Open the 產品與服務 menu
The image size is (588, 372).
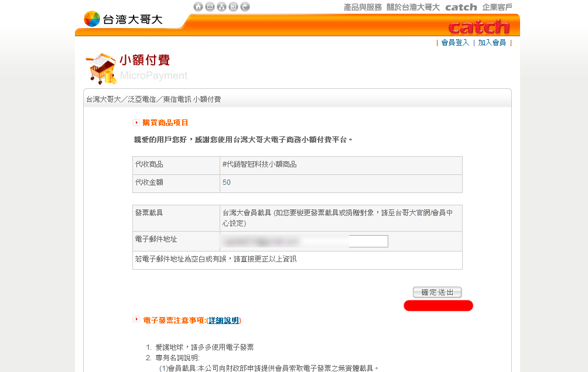click(363, 7)
